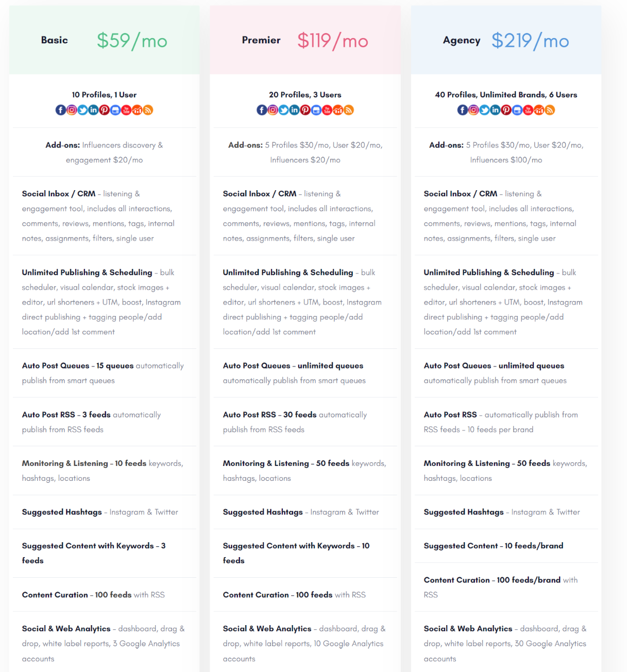Click the RSS icon in the Agency plan
The height and width of the screenshot is (672, 627).
coord(550,110)
